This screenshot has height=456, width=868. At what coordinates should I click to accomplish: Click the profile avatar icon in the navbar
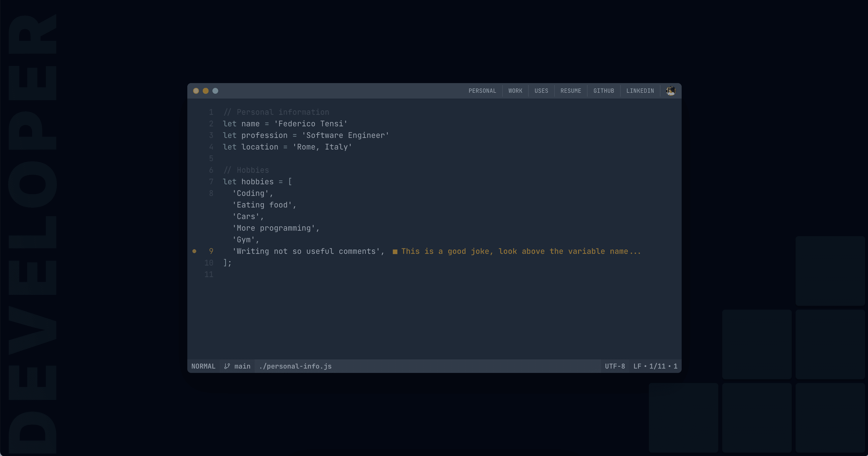click(671, 90)
